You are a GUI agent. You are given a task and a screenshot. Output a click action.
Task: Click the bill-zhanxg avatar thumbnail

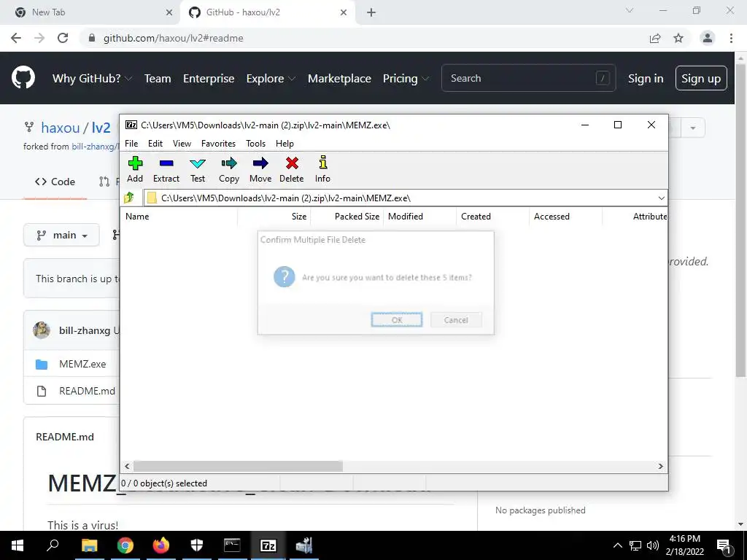42,330
